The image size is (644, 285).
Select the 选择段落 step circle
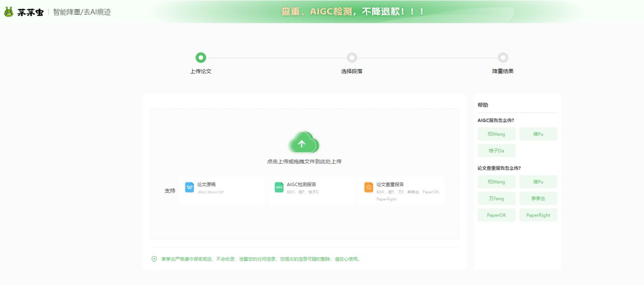click(x=352, y=58)
